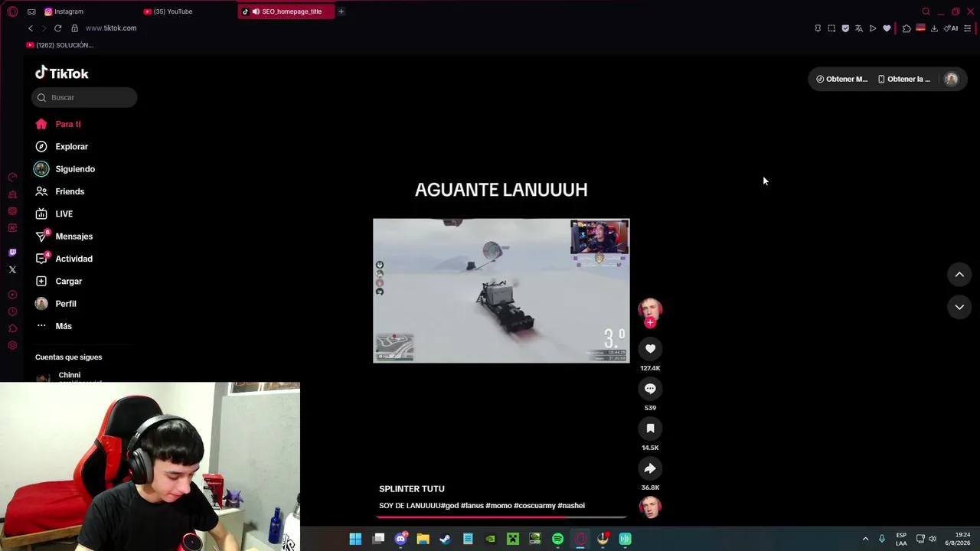Open video comments (539)
The width and height of the screenshot is (980, 551).
point(650,389)
